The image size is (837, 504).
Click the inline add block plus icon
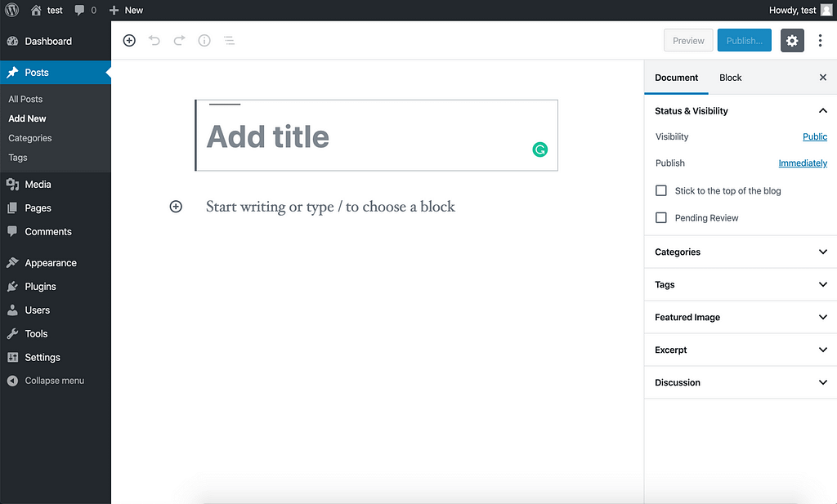coord(176,207)
